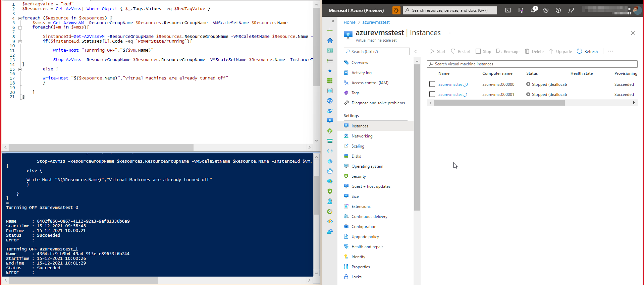
Task: Click the Refresh instances icon
Action: coord(579,51)
